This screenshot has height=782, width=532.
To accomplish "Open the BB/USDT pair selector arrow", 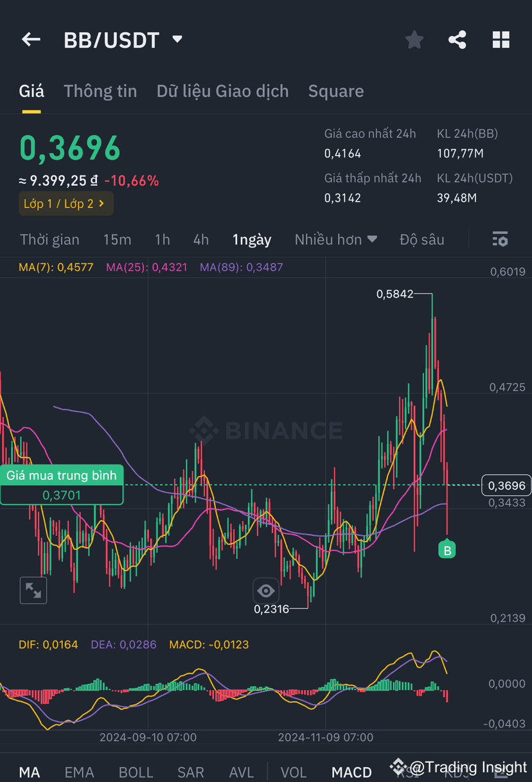I will [x=177, y=40].
